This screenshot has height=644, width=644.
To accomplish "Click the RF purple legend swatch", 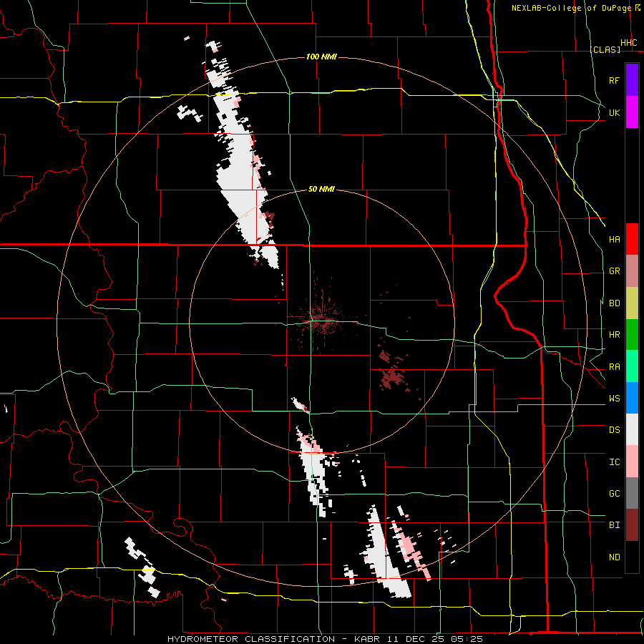I will tap(632, 80).
